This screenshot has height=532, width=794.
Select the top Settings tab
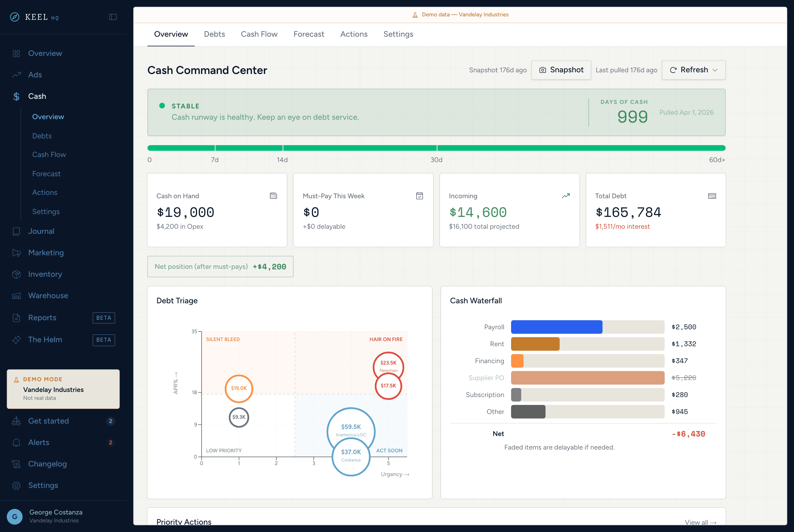click(398, 34)
